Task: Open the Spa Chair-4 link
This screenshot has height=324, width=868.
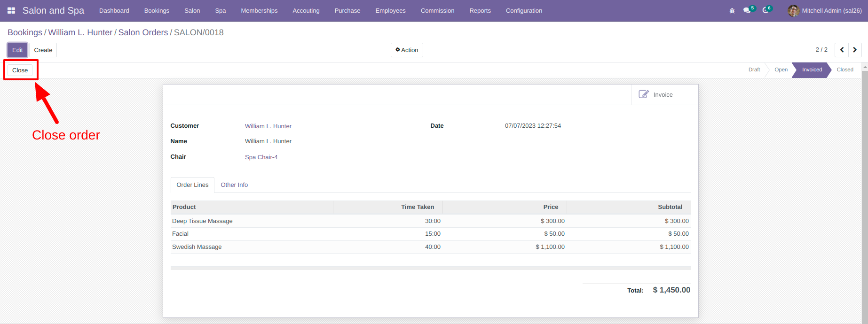Action: pyautogui.click(x=261, y=157)
